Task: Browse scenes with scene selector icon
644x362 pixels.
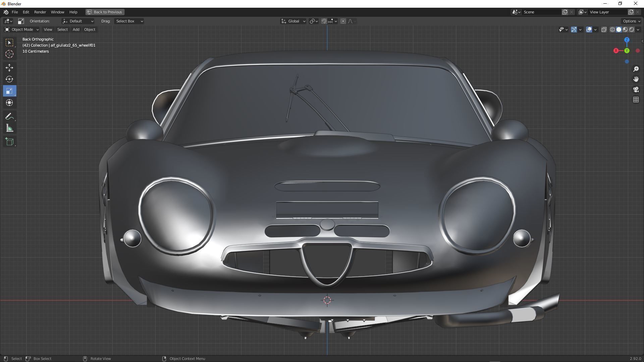Action: (516, 12)
